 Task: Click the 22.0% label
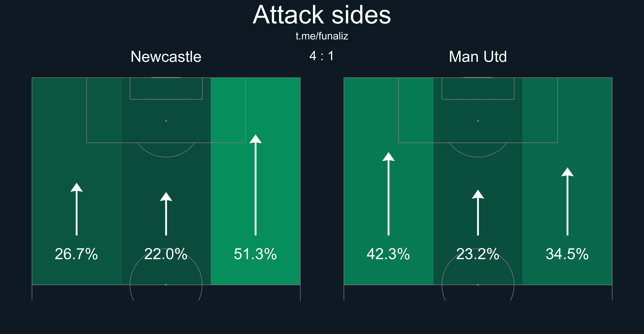pyautogui.click(x=166, y=254)
